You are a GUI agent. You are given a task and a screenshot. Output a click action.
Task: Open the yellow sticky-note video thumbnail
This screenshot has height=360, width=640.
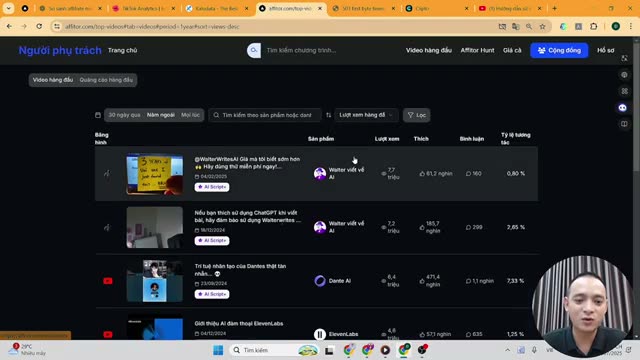tap(155, 174)
